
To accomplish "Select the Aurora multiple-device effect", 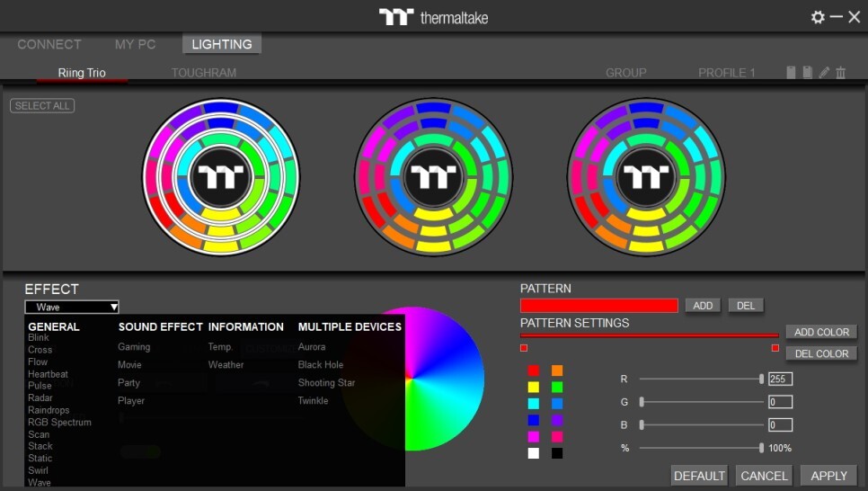I will click(x=312, y=347).
